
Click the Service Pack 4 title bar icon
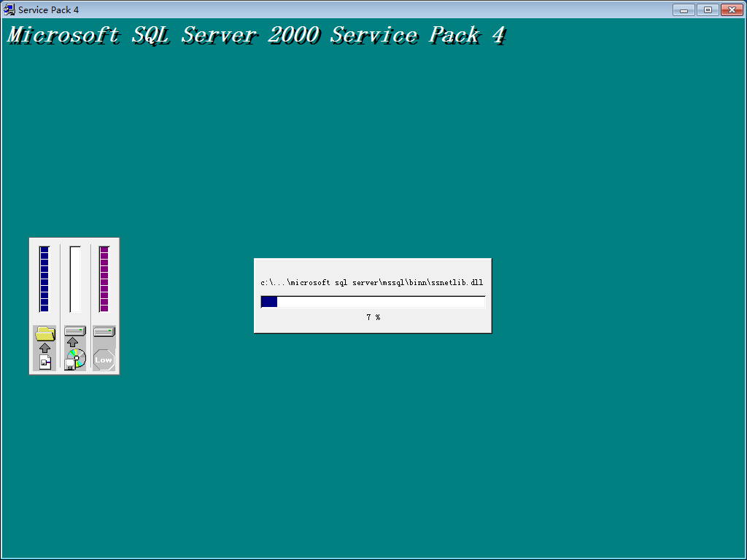pos(9,9)
